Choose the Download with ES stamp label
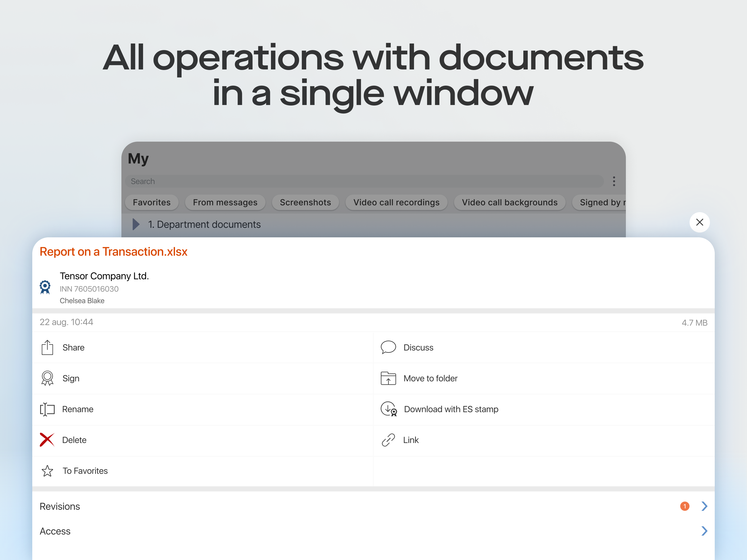Viewport: 747px width, 560px height. pyautogui.click(x=451, y=409)
